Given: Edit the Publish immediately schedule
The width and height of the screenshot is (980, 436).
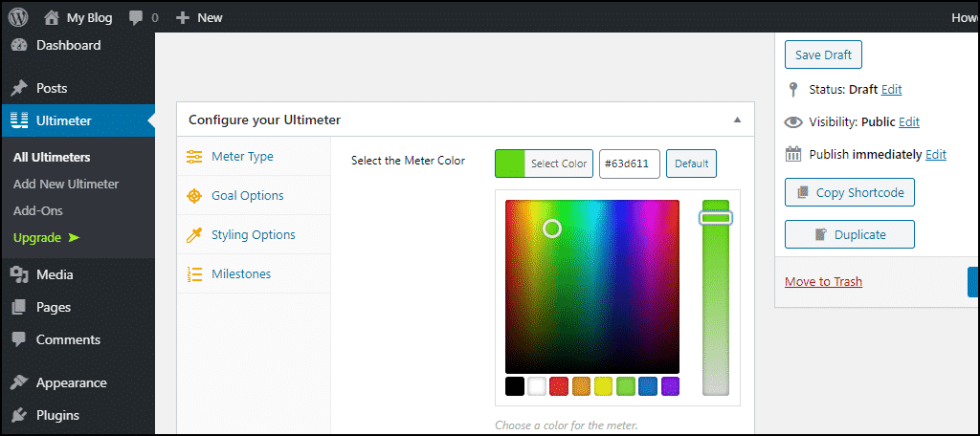Looking at the screenshot, I should click(x=936, y=154).
